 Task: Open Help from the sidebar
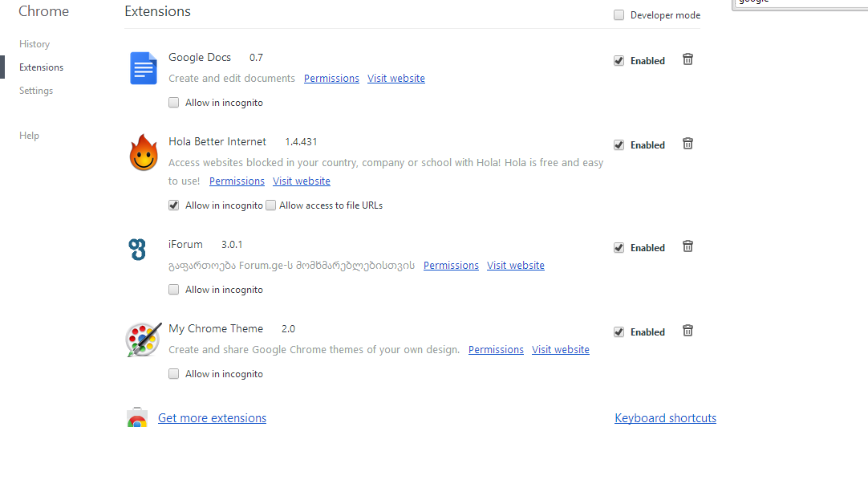(29, 136)
